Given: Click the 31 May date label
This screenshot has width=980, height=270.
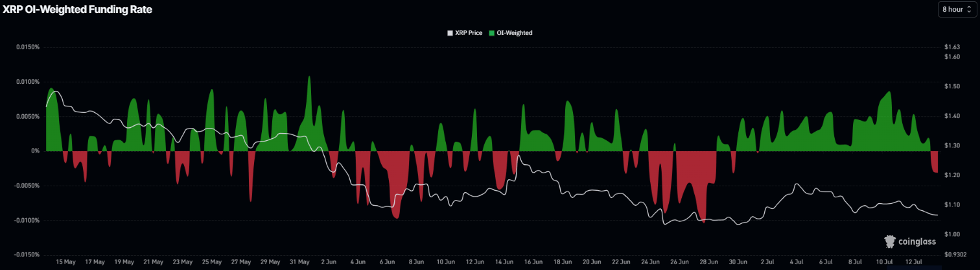Looking at the screenshot, I should point(299,262).
